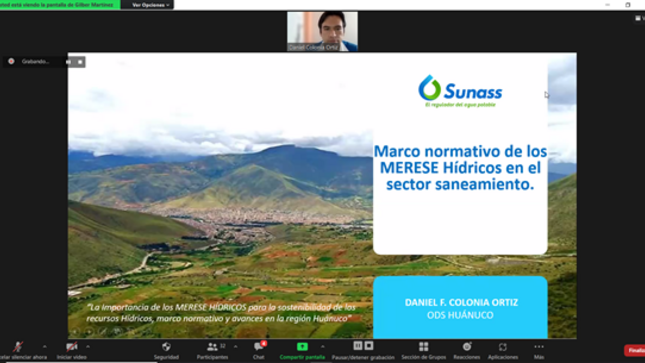
Task: Open the Participantes panel
Action: (212, 351)
